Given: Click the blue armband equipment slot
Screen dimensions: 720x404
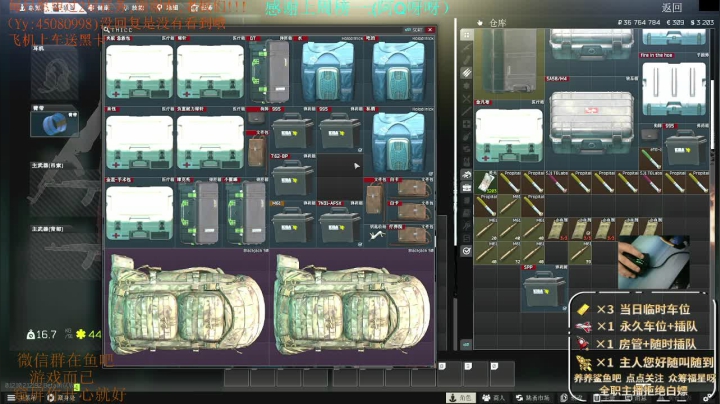Looking at the screenshot, I should pos(55,123).
